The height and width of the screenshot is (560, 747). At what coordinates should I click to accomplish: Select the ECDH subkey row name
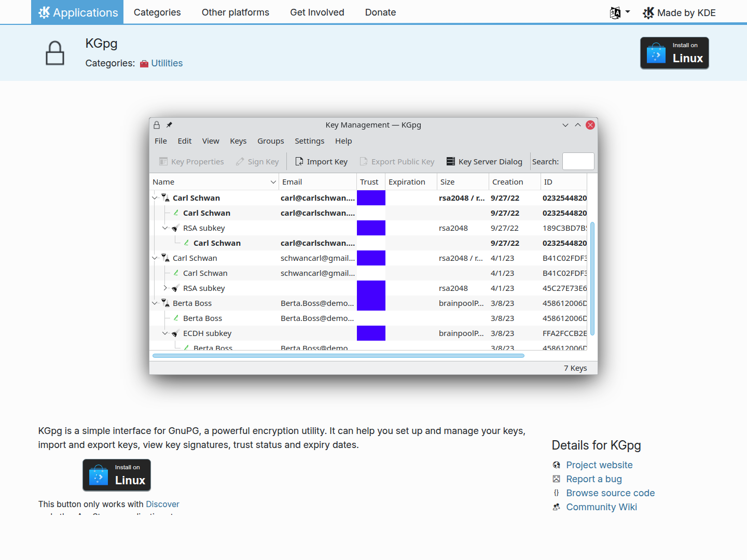208,333
